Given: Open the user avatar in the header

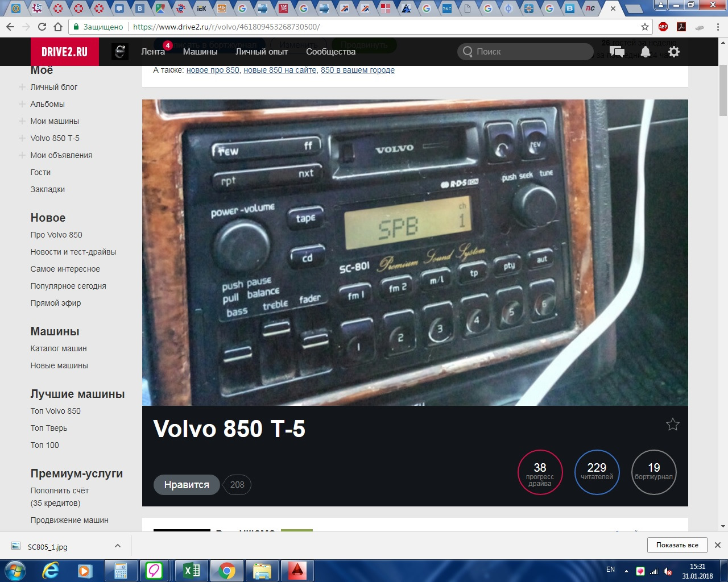Looking at the screenshot, I should pyautogui.click(x=119, y=52).
